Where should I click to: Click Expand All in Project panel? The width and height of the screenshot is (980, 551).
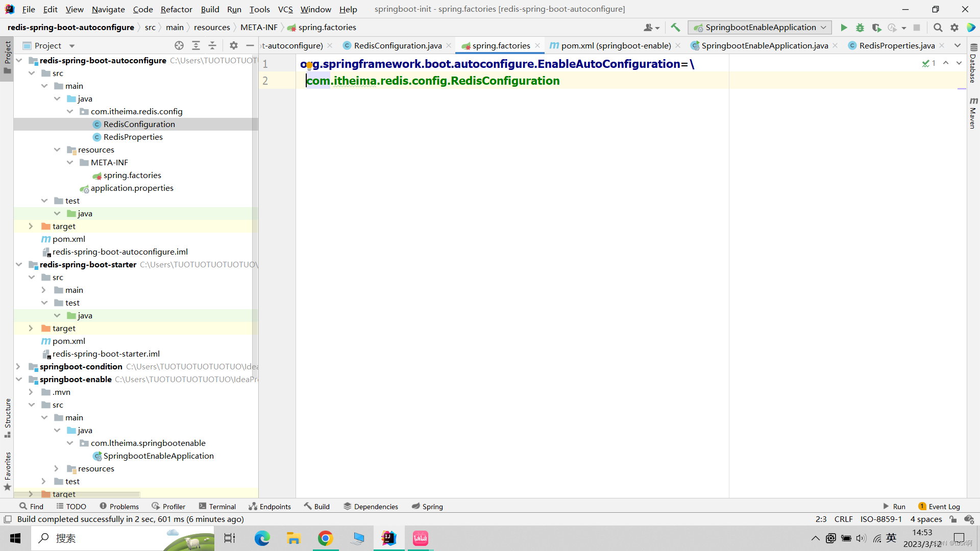point(196,45)
